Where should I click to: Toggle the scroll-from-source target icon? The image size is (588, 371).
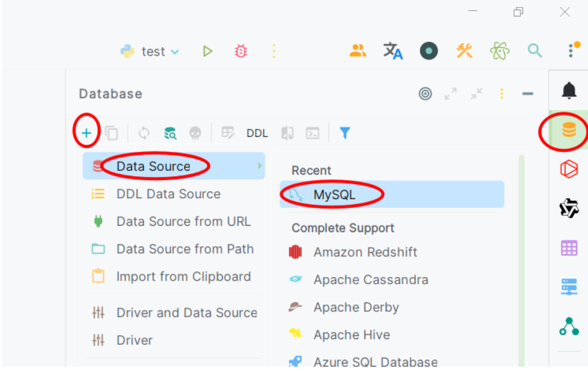point(425,93)
